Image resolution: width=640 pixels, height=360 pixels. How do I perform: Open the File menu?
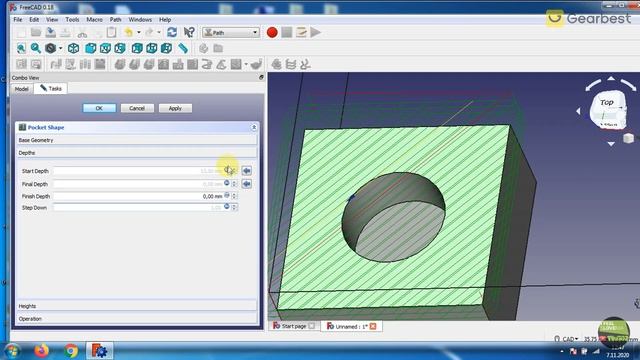(18, 20)
